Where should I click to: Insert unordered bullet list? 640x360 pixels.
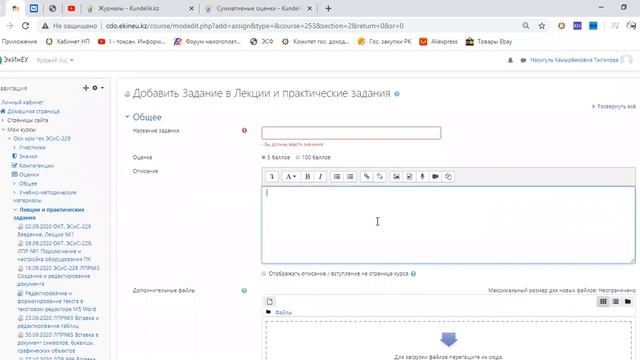pyautogui.click(x=337, y=176)
